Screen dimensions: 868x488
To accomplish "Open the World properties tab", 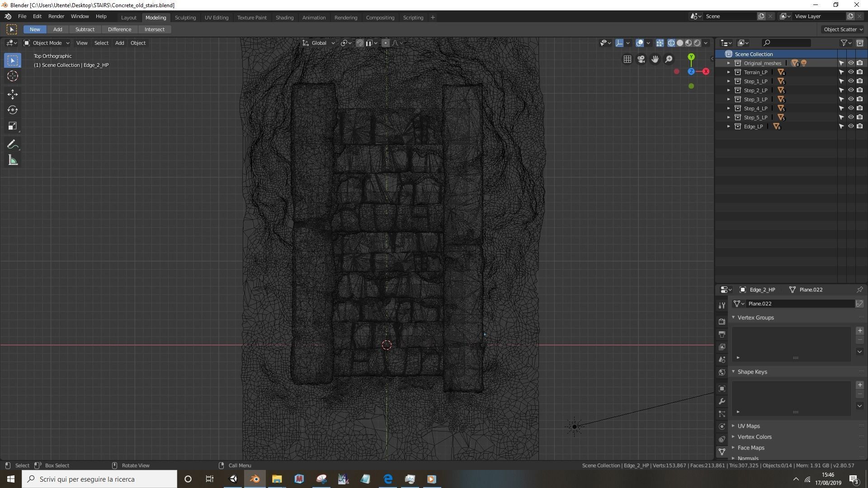I will pos(722,372).
